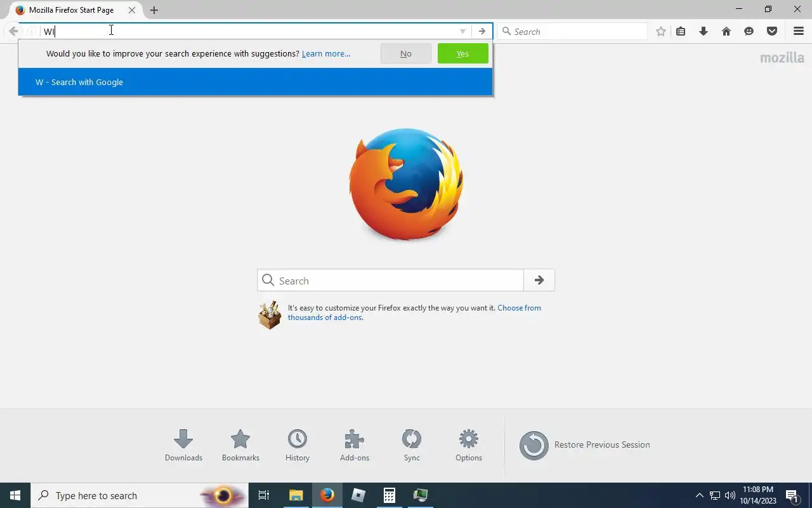
Task: Click the taskbar 'Type here to search' box
Action: pos(140,495)
